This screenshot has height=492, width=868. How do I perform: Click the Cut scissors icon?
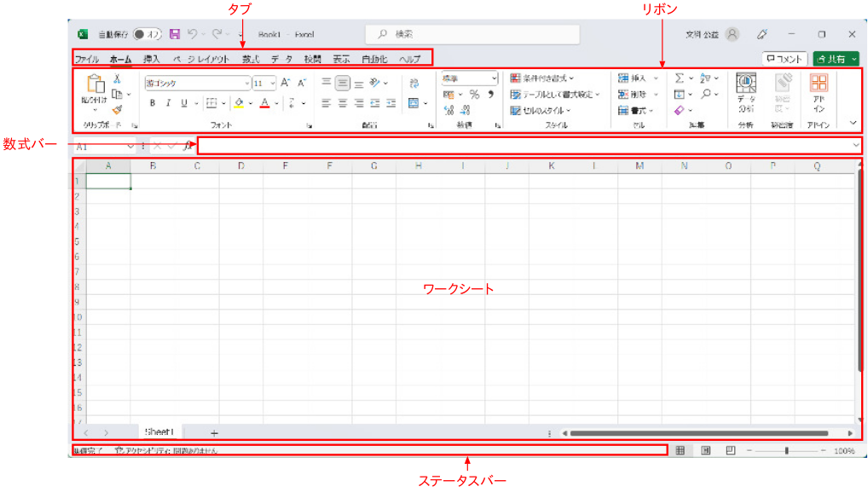tap(117, 79)
